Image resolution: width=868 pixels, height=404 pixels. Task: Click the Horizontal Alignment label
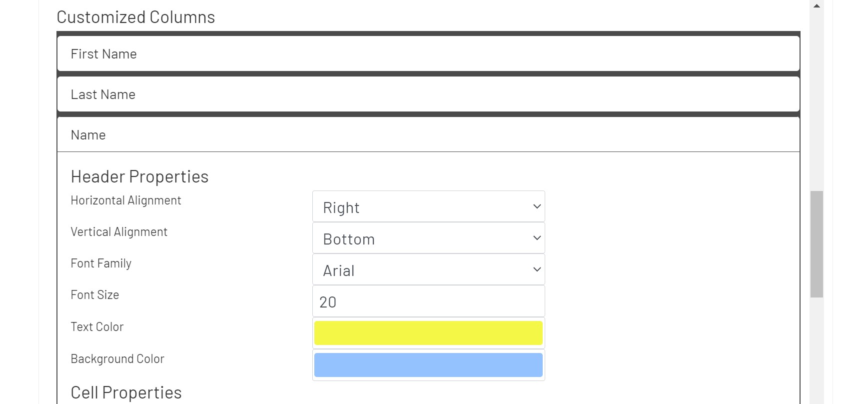pyautogui.click(x=126, y=200)
